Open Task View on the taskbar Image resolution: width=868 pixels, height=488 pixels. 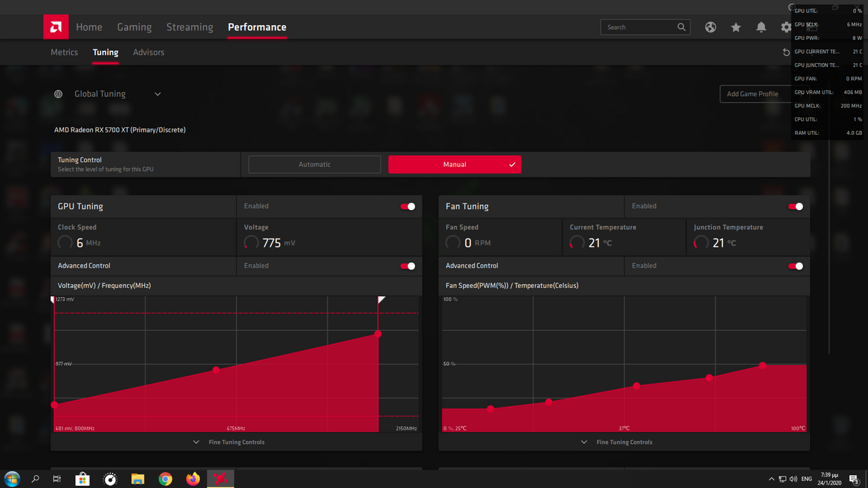tap(57, 479)
